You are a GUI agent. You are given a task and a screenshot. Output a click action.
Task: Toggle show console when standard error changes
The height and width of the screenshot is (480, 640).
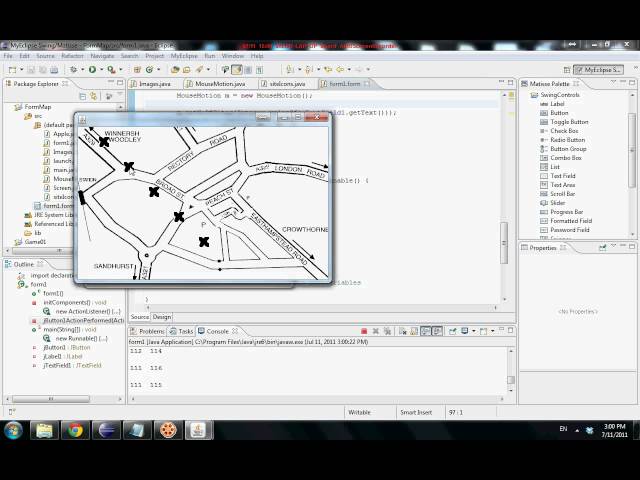[437, 331]
